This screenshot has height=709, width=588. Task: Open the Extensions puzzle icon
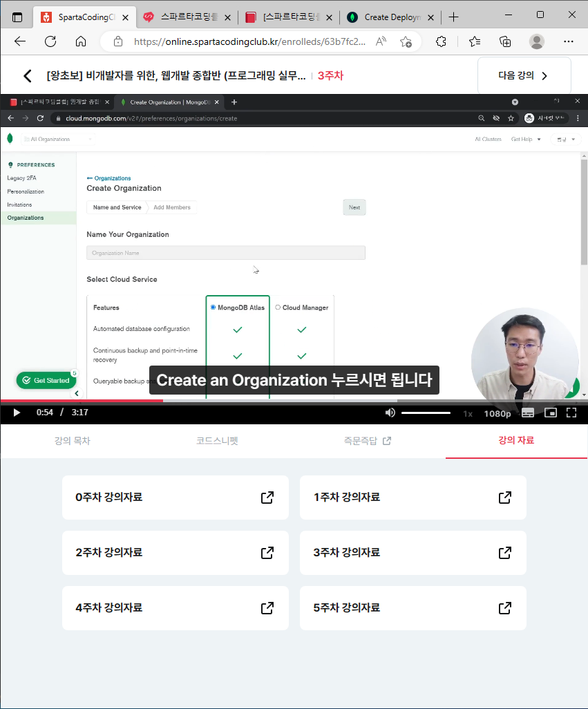pos(441,41)
